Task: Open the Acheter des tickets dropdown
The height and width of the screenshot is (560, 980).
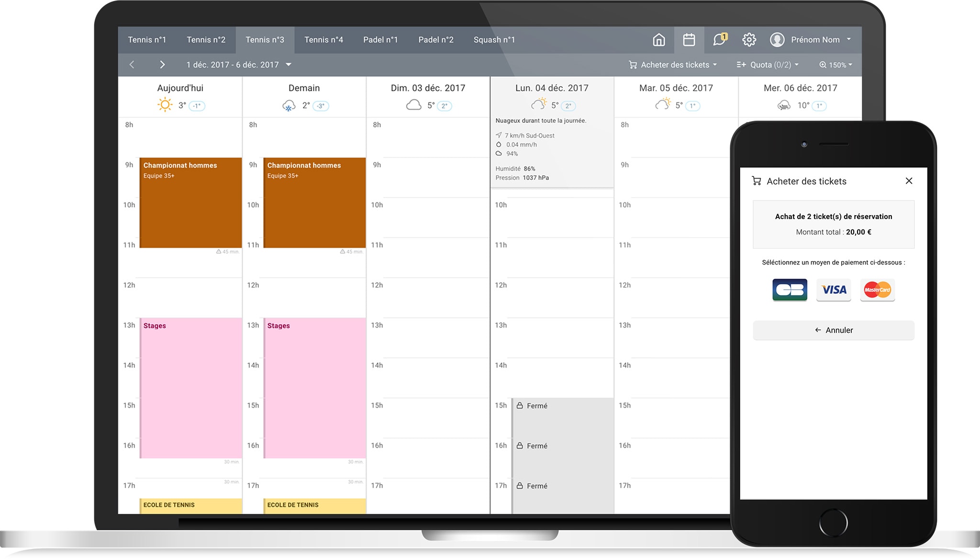Action: click(x=673, y=65)
